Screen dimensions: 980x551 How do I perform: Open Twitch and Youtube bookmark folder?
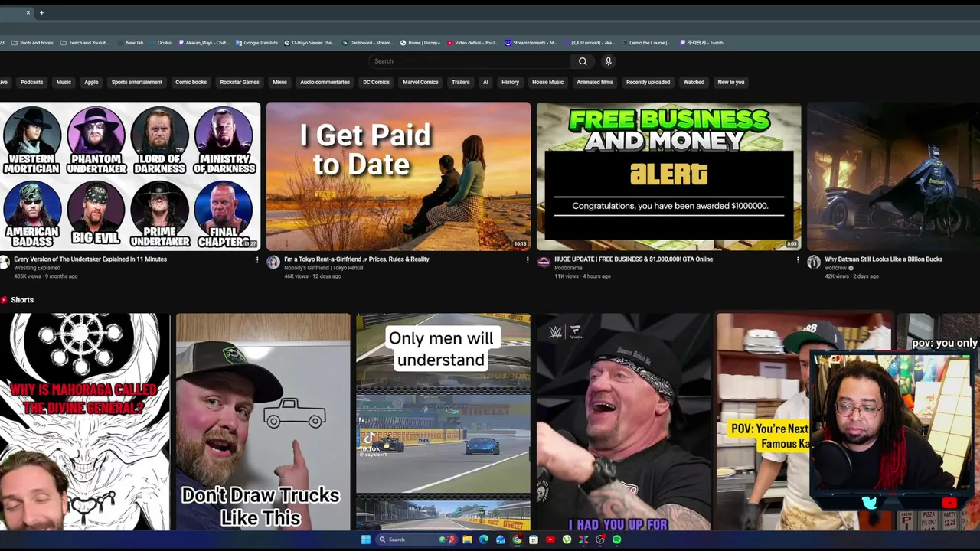[x=85, y=43]
